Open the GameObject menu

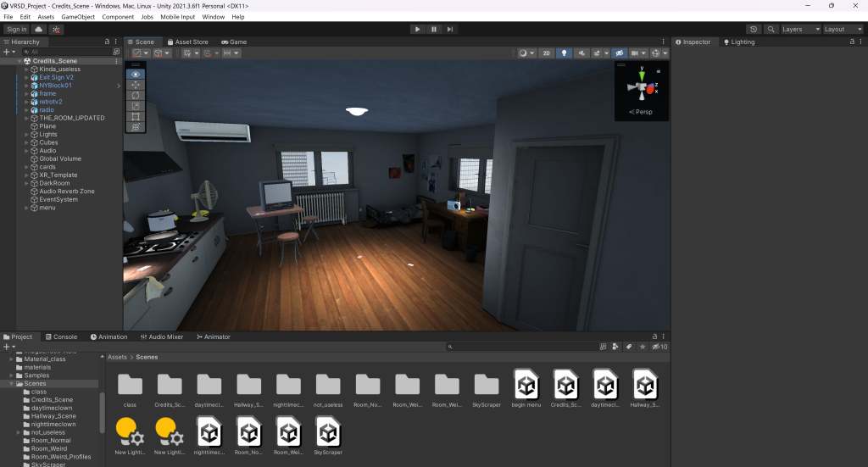78,17
